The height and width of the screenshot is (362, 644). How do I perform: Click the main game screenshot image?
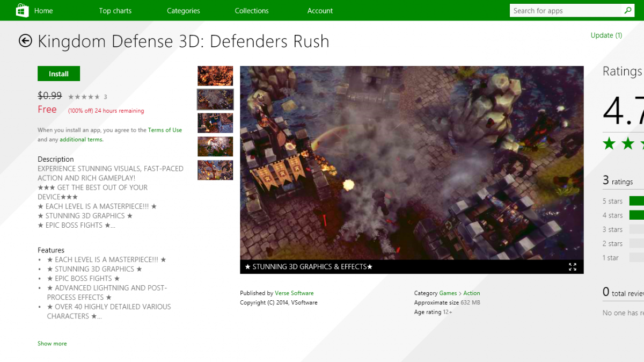tap(412, 163)
